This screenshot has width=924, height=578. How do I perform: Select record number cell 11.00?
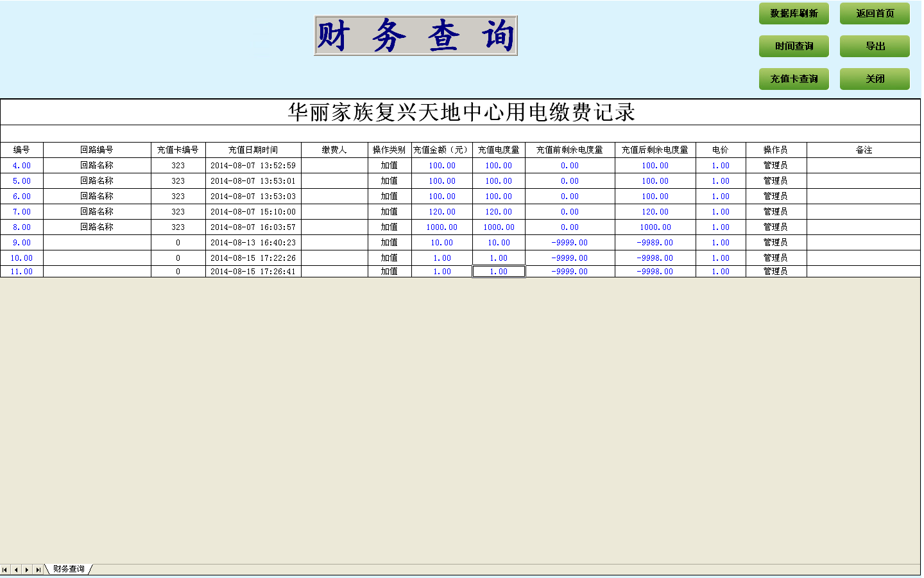22,272
